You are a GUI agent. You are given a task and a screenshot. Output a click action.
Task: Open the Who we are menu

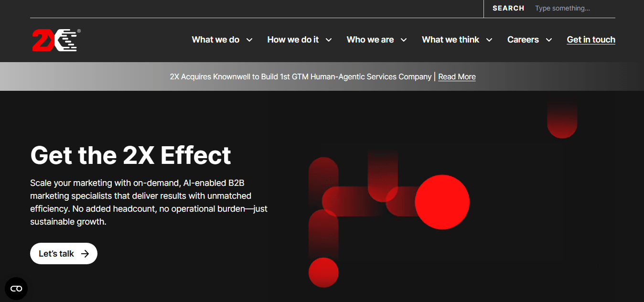pyautogui.click(x=370, y=40)
